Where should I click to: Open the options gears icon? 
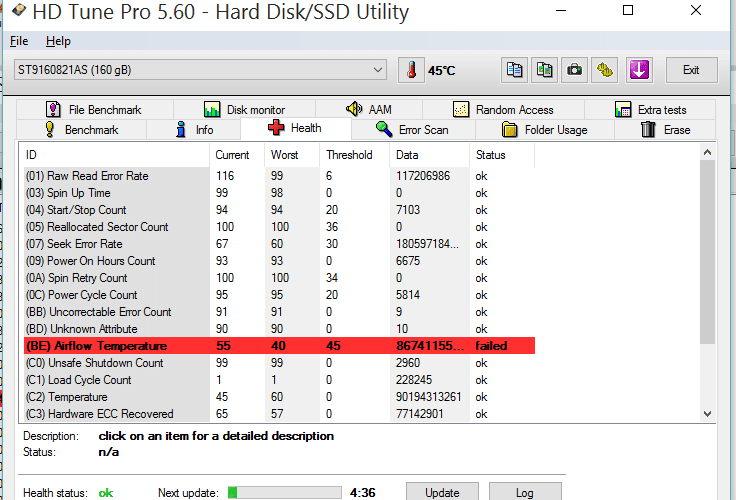click(x=605, y=70)
